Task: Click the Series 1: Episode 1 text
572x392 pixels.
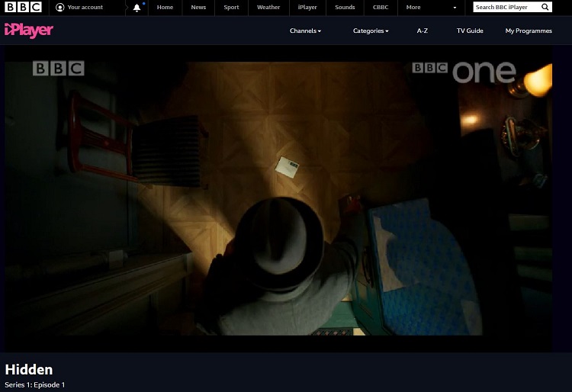Action: [34, 384]
